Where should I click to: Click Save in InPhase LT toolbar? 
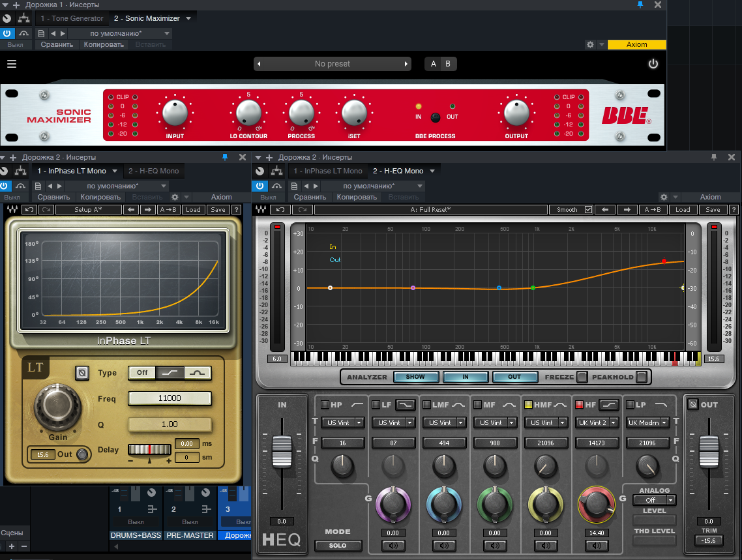pyautogui.click(x=218, y=209)
